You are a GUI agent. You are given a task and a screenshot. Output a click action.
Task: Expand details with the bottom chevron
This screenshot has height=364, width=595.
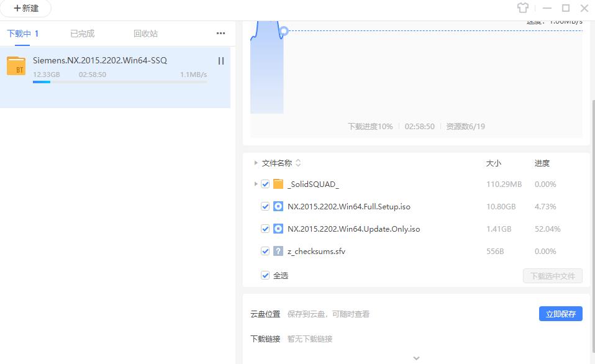416,358
